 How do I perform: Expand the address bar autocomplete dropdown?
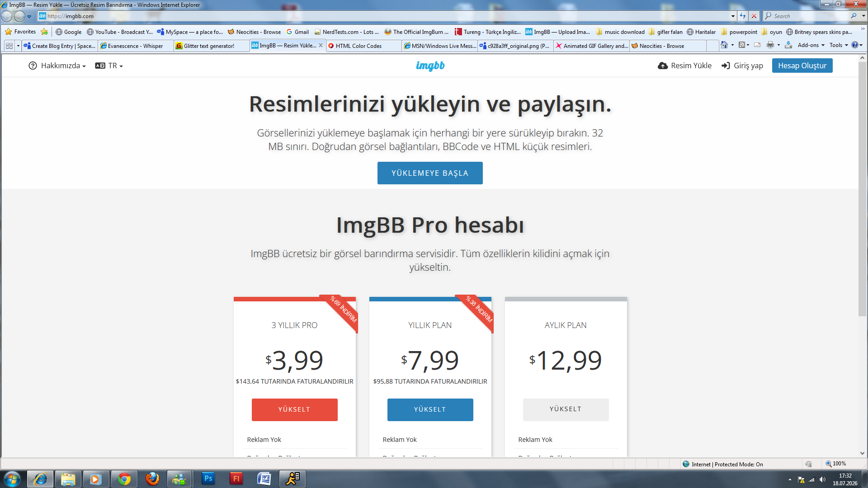[733, 16]
